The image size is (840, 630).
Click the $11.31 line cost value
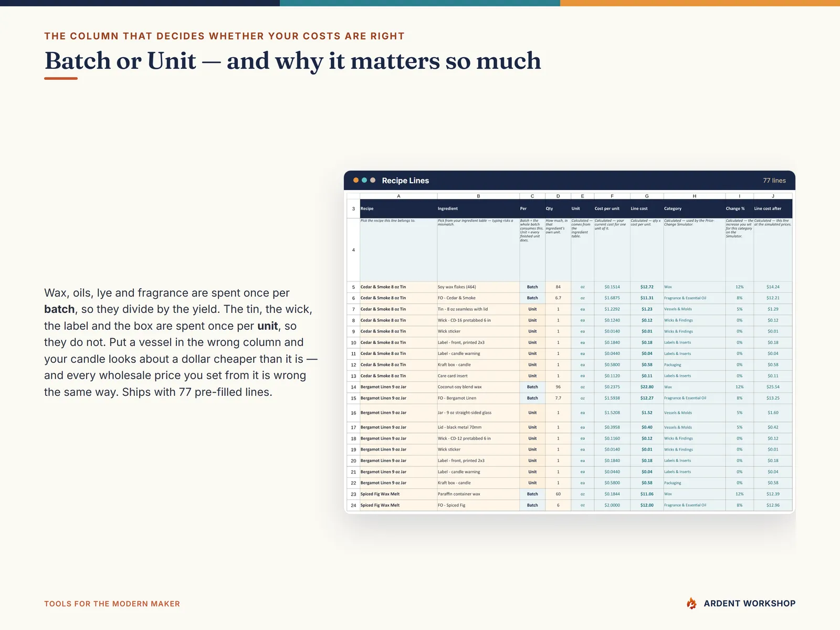647,298
